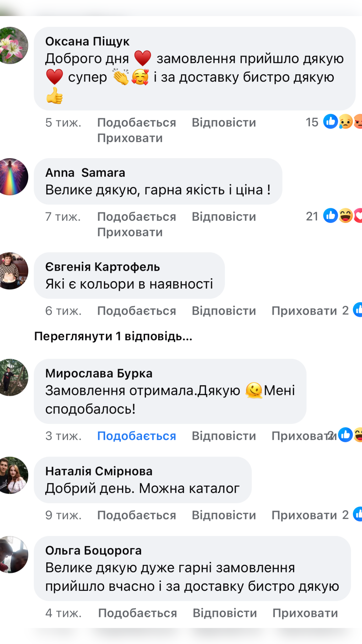Click sad reaction emoji on Оксана Піщук's comment
The image size is (362, 644).
tap(345, 121)
